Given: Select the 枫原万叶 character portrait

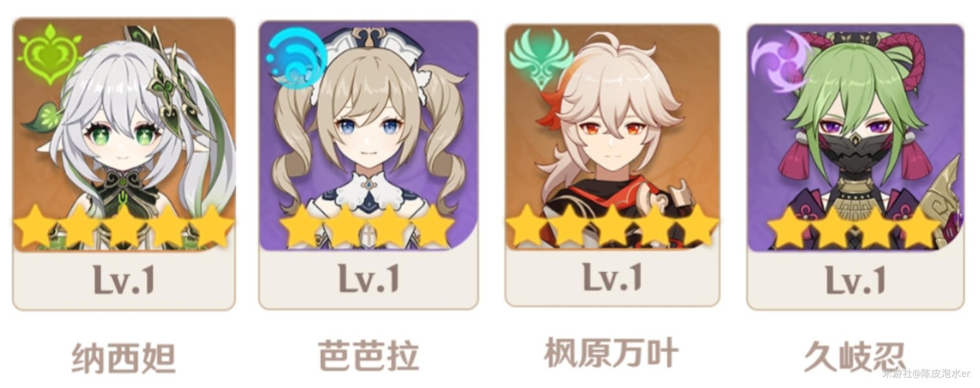Looking at the screenshot, I should tap(612, 138).
